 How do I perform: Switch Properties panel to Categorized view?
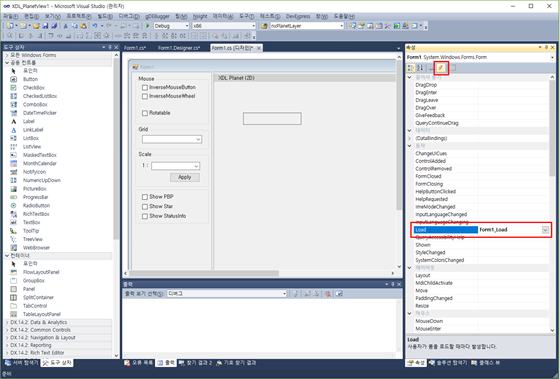[411, 67]
